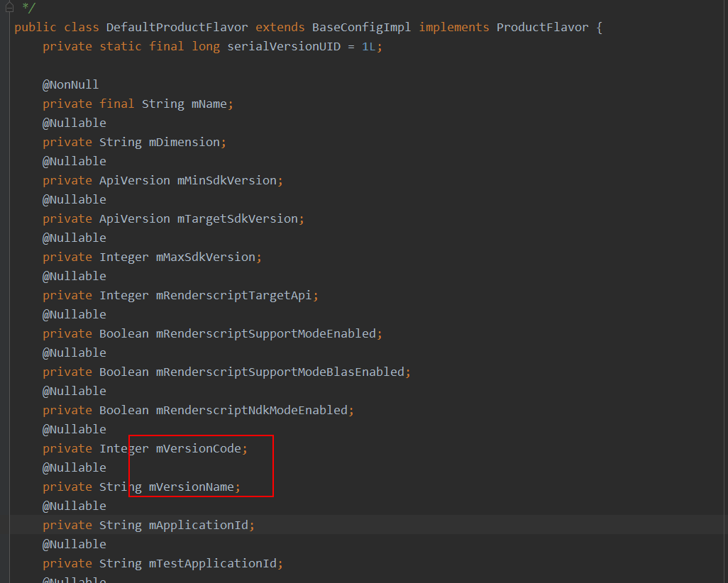Select the @NonNull annotation
The height and width of the screenshot is (583, 728).
coord(70,84)
